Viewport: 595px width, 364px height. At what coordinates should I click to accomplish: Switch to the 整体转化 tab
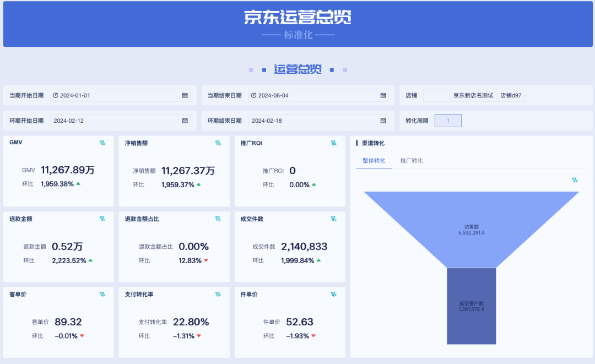pos(374,161)
